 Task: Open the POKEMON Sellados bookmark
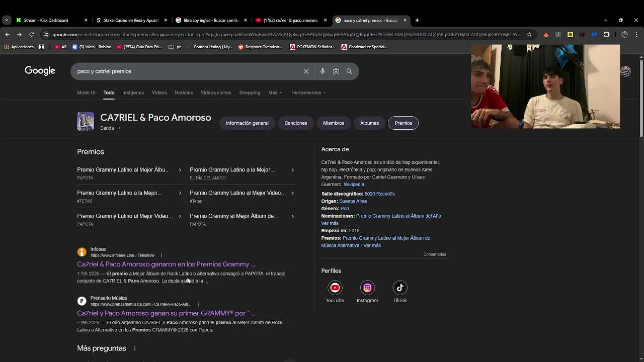(x=312, y=47)
